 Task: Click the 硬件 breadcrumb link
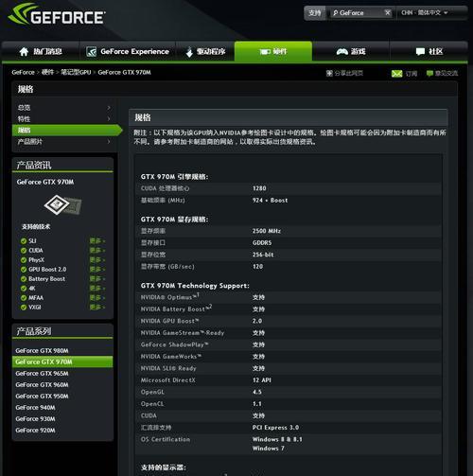coord(47,73)
